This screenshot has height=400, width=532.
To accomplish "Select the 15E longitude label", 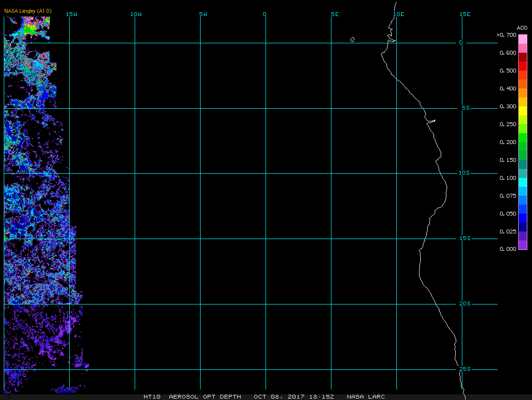I will point(465,14).
